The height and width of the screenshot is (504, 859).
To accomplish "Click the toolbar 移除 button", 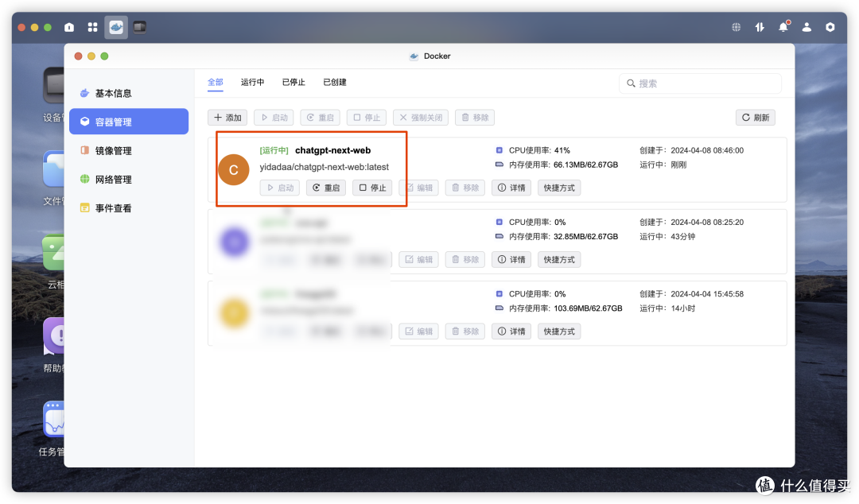I will click(x=475, y=117).
